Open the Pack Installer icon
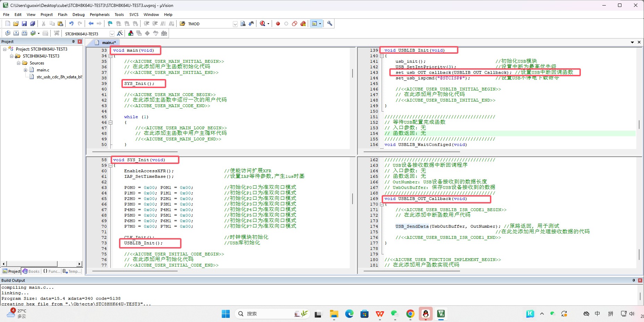644x322 pixels. [x=164, y=33]
